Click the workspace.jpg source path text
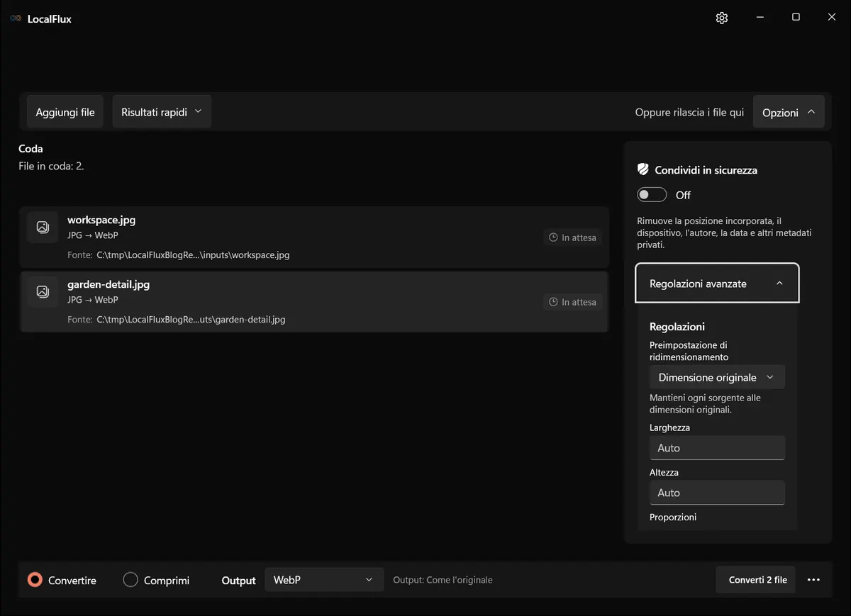The height and width of the screenshot is (616, 851). tap(193, 255)
